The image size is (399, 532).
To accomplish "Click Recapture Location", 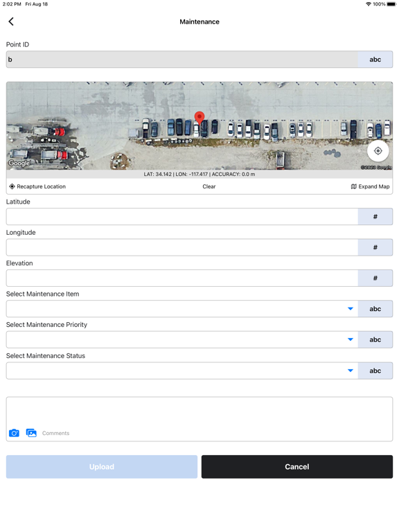I will (x=37, y=186).
